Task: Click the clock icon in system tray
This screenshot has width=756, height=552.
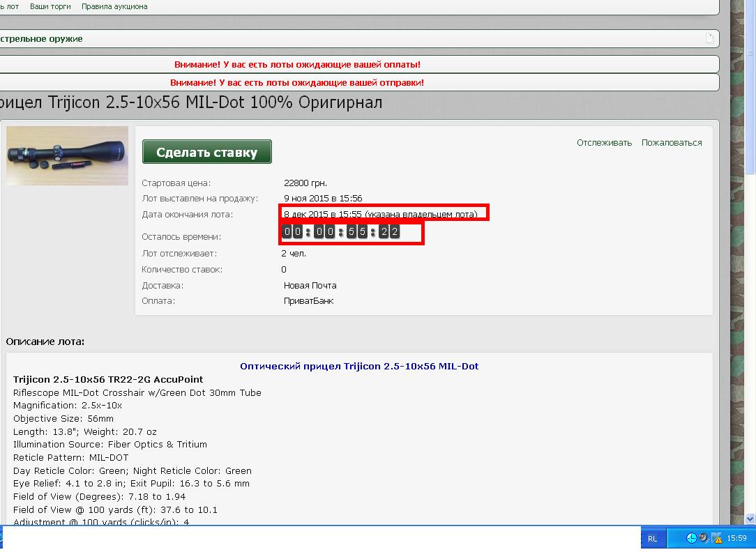Action: point(691,538)
